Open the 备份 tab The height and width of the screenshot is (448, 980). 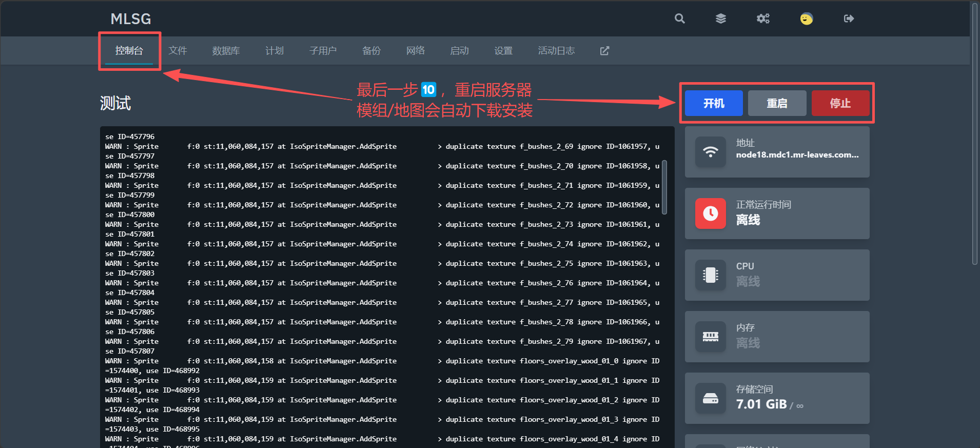click(x=371, y=50)
